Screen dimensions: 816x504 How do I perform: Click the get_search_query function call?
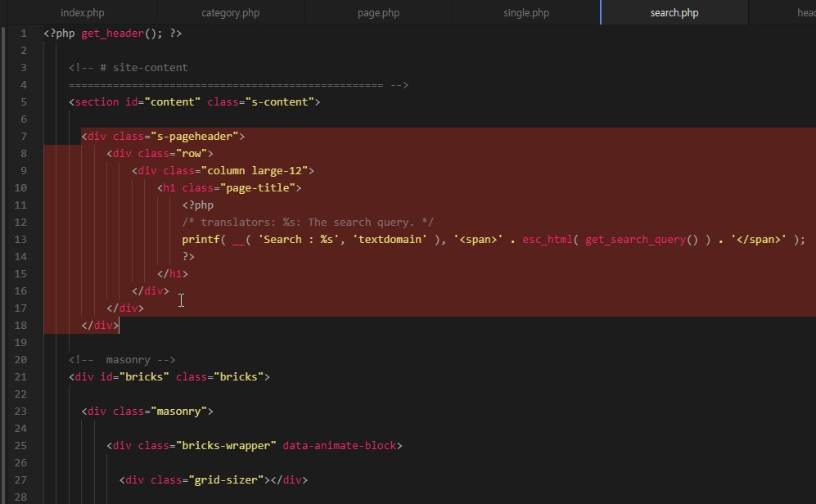pos(635,239)
